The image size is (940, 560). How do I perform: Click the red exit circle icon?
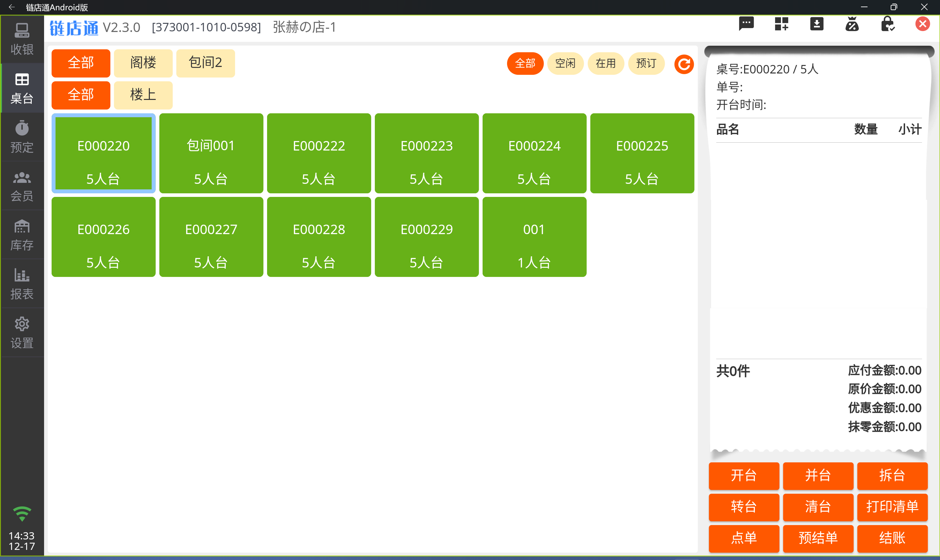[923, 24]
